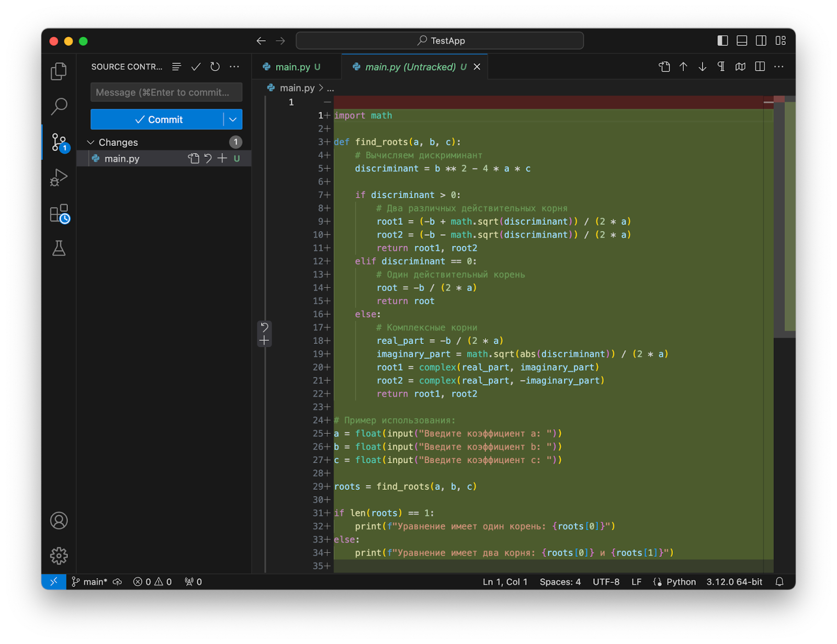Click the View as Tree list icon

(176, 67)
